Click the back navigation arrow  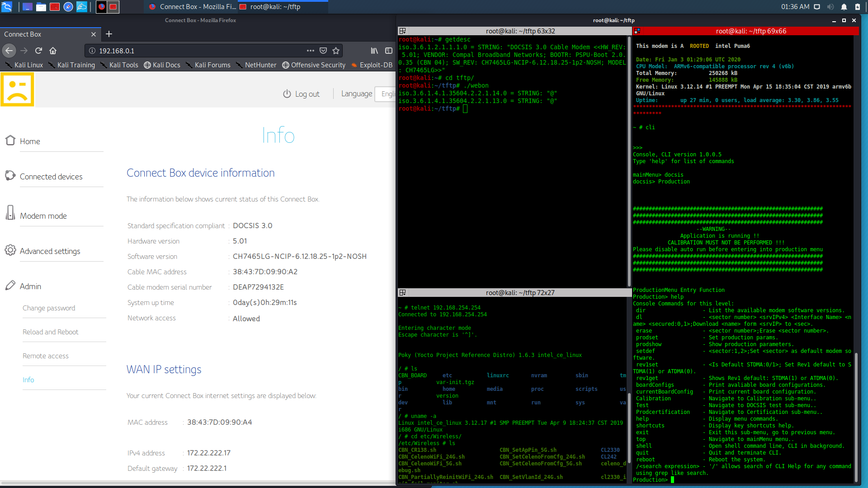pos(9,51)
